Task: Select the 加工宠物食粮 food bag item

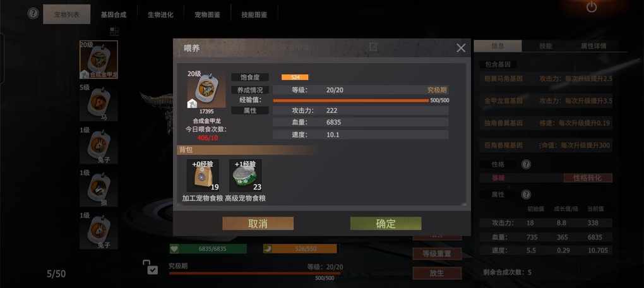Action: pos(203,176)
